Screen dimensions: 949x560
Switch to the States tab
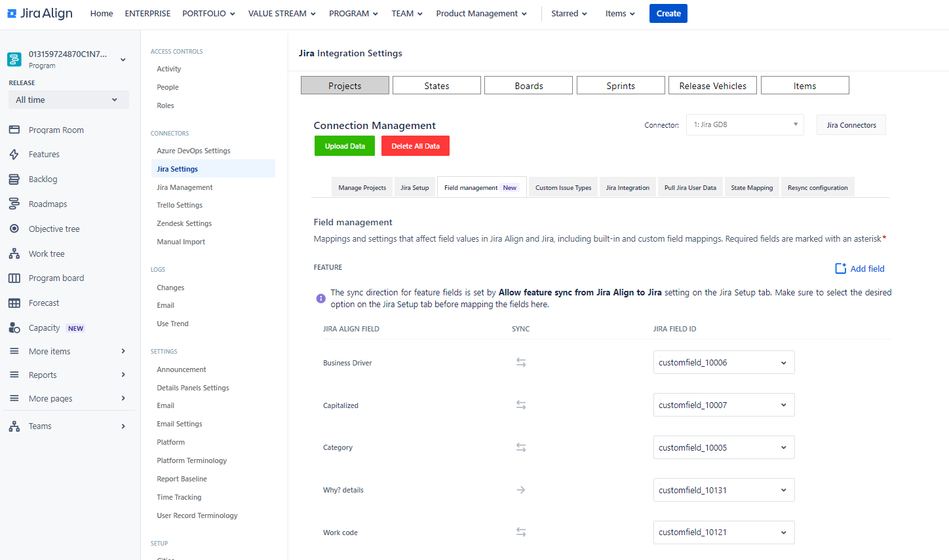pyautogui.click(x=436, y=85)
